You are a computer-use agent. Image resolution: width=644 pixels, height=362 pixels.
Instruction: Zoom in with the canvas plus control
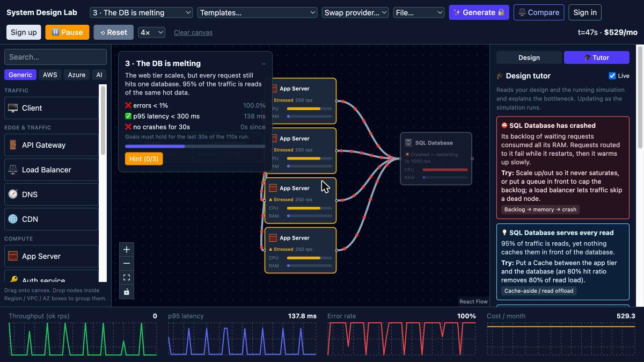click(127, 250)
